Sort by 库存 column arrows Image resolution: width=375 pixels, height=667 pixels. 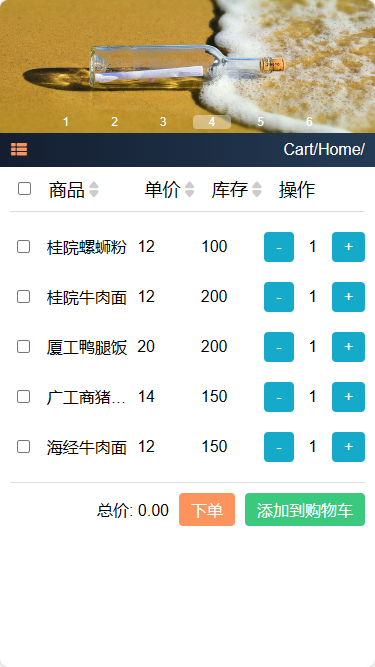pyautogui.click(x=257, y=190)
